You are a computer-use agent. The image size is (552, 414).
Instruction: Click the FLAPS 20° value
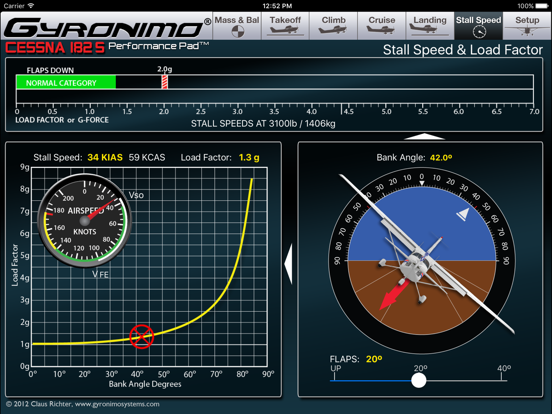click(374, 359)
